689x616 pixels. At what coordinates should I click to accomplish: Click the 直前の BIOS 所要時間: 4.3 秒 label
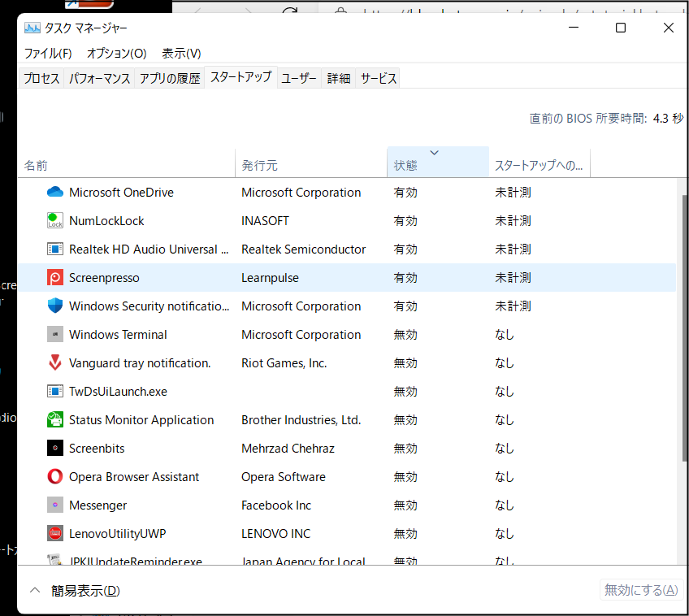tap(606, 118)
